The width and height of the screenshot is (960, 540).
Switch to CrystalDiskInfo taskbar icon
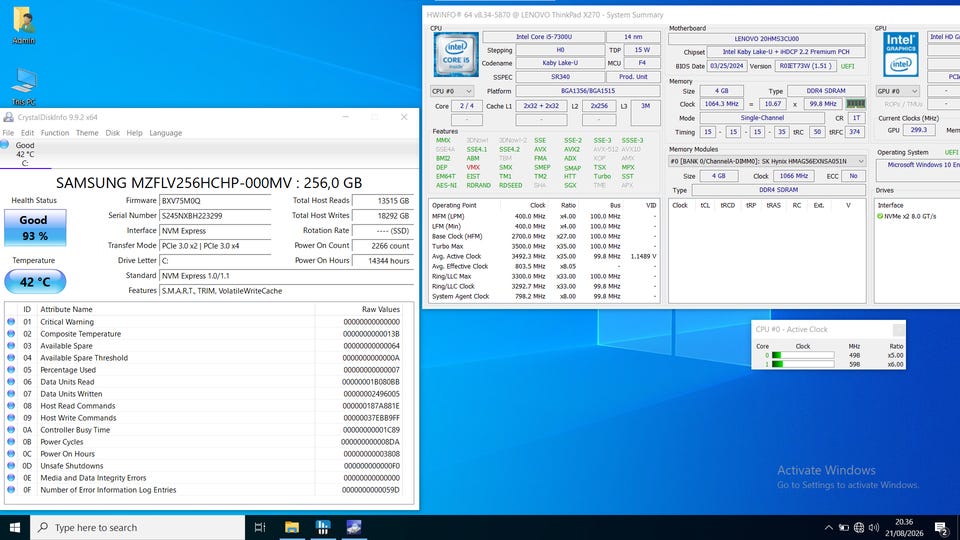coord(354,527)
